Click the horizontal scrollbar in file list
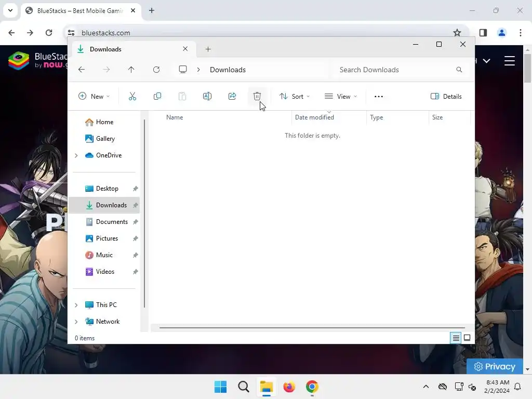 coord(312,328)
